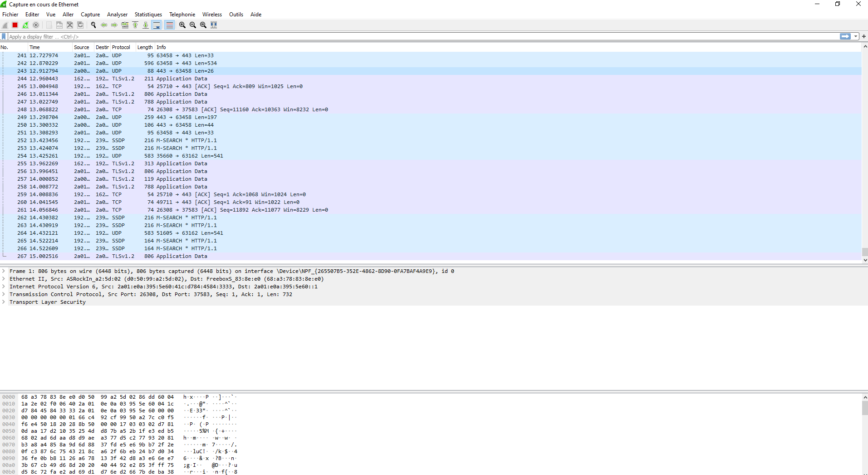Open the Vue menu
The height and width of the screenshot is (475, 868).
pyautogui.click(x=51, y=15)
